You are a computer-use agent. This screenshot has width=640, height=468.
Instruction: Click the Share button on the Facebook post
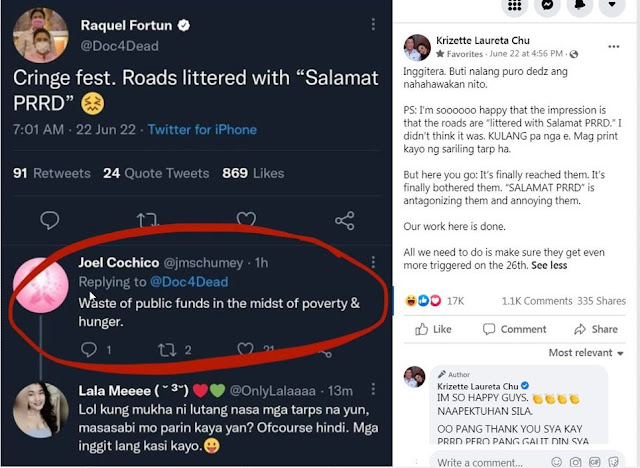pyautogui.click(x=596, y=329)
